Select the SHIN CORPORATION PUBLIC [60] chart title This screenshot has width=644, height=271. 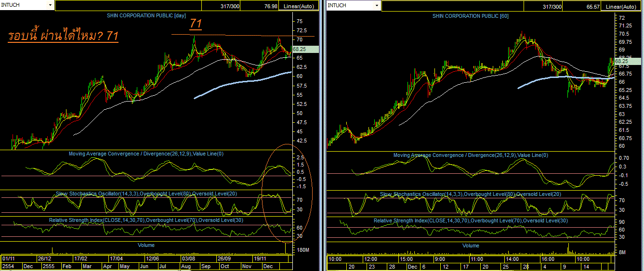coord(471,16)
